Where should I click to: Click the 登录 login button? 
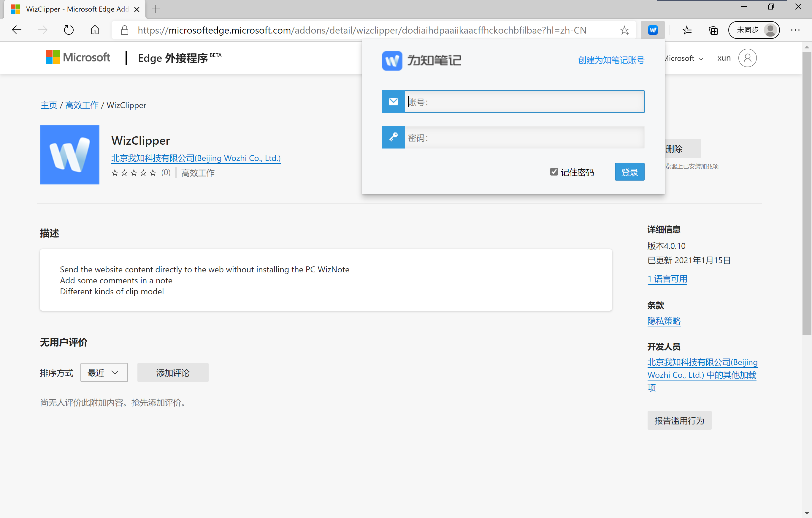coord(629,172)
